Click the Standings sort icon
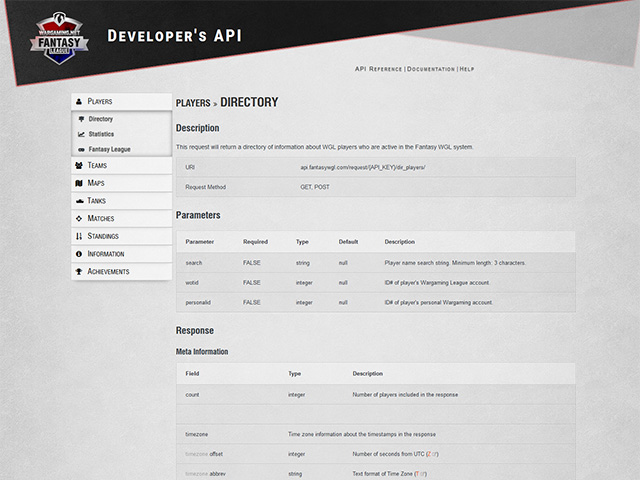This screenshot has width=640, height=480. tap(79, 237)
